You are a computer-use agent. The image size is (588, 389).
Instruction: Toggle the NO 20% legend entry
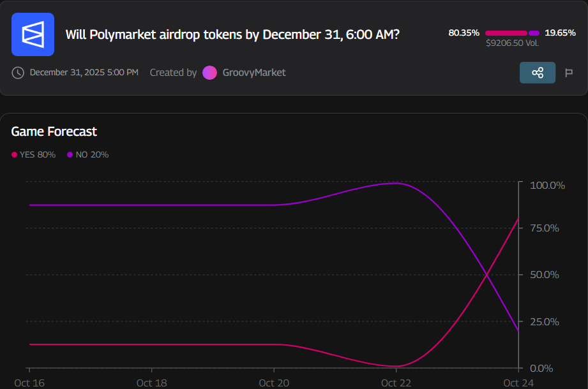coord(87,154)
